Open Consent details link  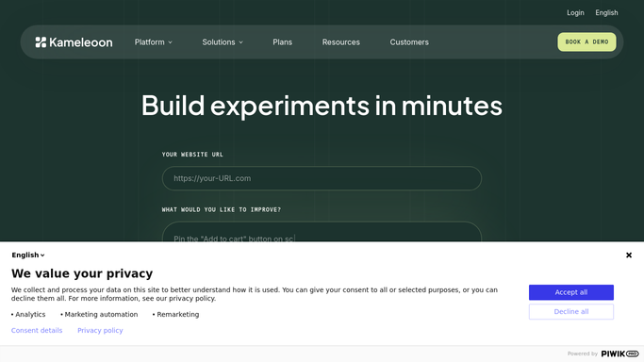tap(37, 330)
